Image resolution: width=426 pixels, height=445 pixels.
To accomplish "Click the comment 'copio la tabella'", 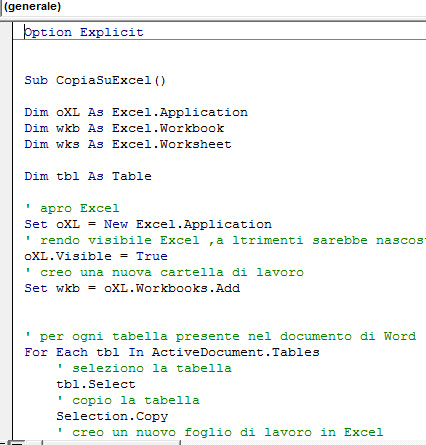I will click(128, 400).
